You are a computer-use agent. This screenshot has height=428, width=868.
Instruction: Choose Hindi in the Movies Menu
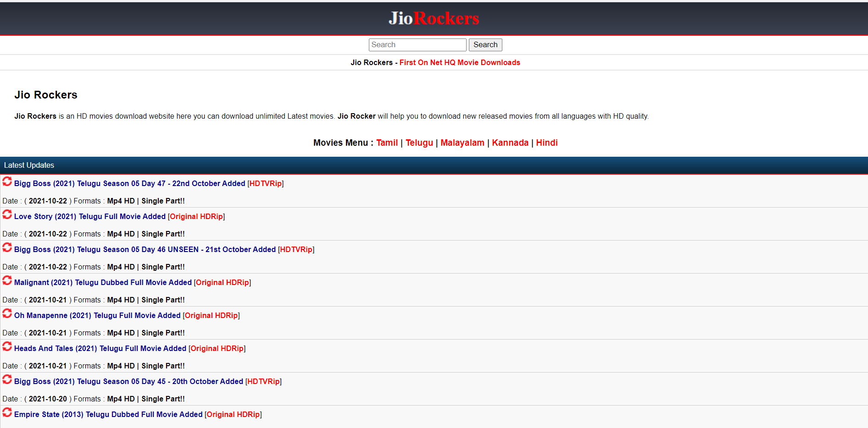(546, 143)
